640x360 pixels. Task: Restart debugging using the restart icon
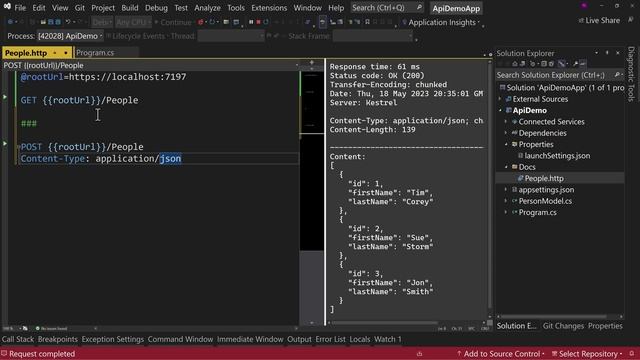coord(266,22)
